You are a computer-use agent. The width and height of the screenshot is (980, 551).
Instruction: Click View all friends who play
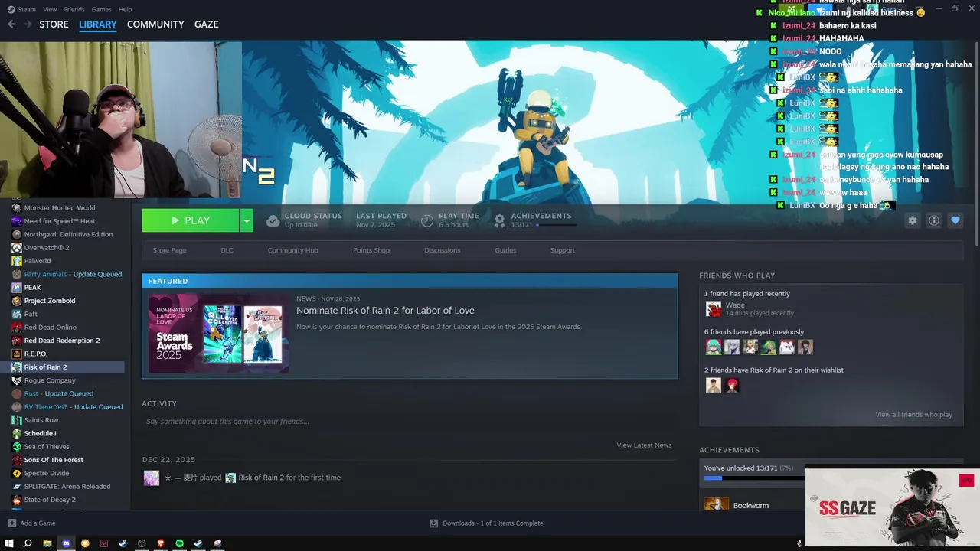pos(913,415)
